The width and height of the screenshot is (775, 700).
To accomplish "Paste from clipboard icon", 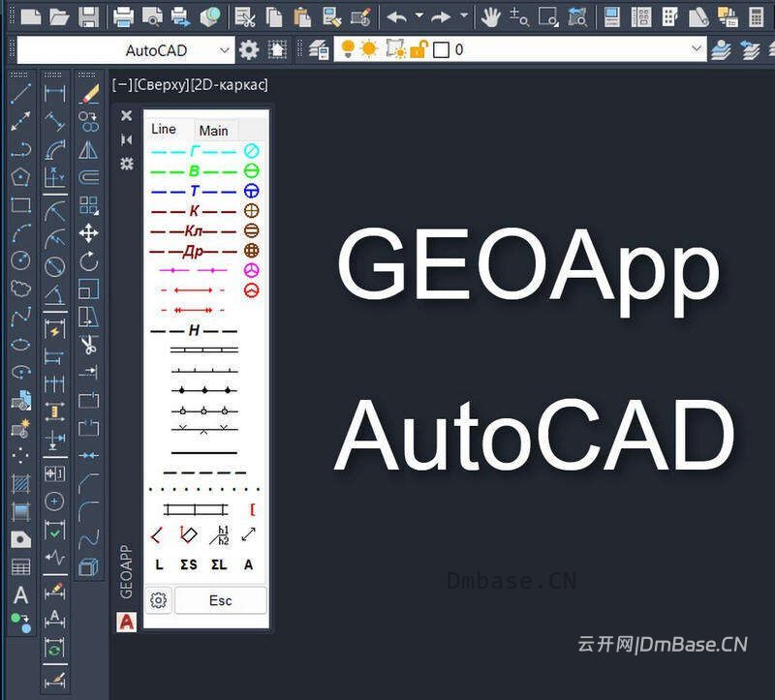I will 302,17.
